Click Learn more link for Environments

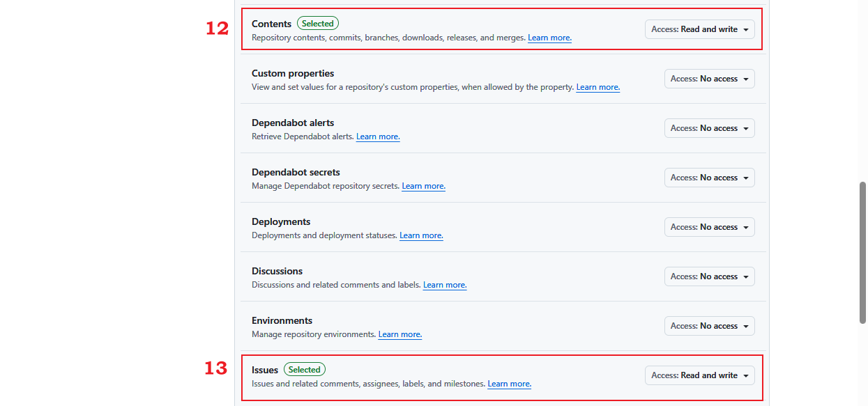pyautogui.click(x=400, y=334)
